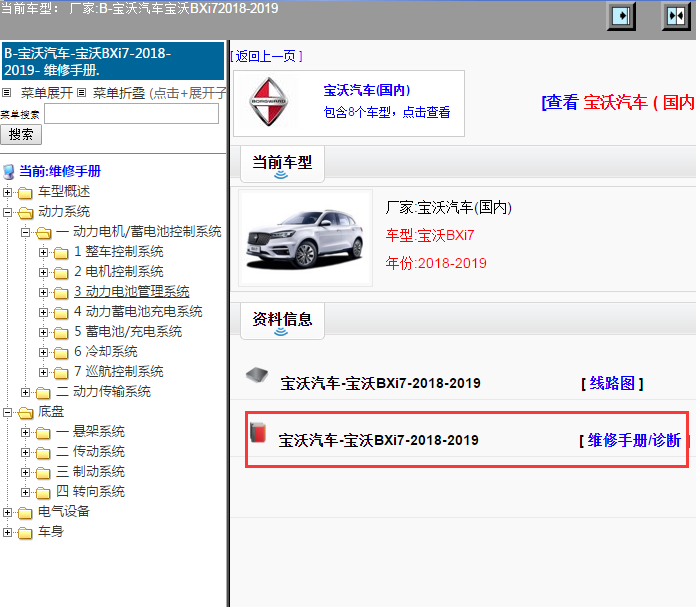The image size is (696, 607).
Task: Expand the 电气设备 tree node
Action: tap(7, 512)
